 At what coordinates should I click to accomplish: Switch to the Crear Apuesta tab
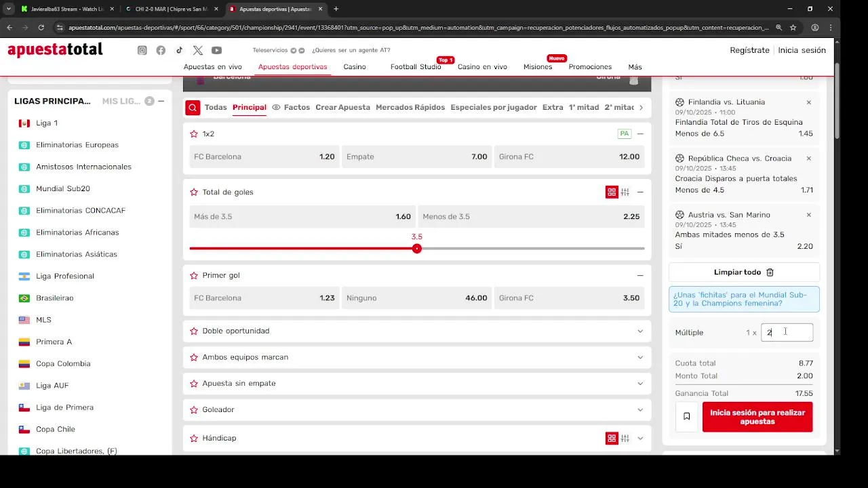[x=342, y=107]
